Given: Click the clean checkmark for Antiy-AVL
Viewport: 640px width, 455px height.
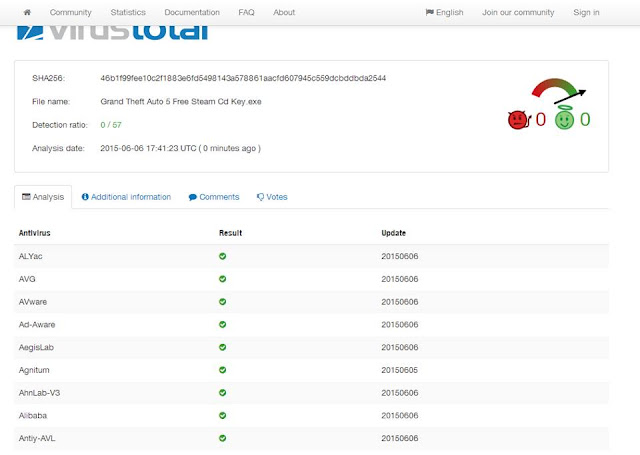Looking at the screenshot, I should point(222,438).
